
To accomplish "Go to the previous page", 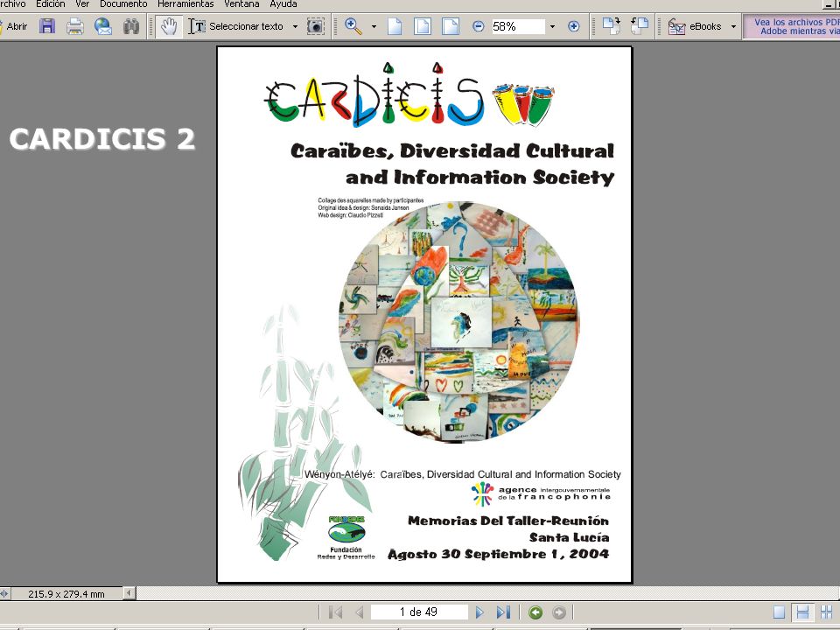I will click(x=360, y=612).
